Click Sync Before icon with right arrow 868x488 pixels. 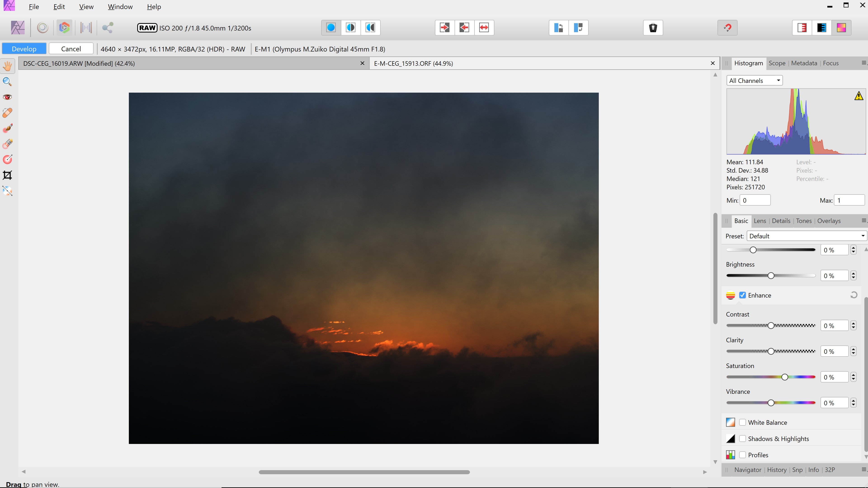pyautogui.click(x=444, y=28)
